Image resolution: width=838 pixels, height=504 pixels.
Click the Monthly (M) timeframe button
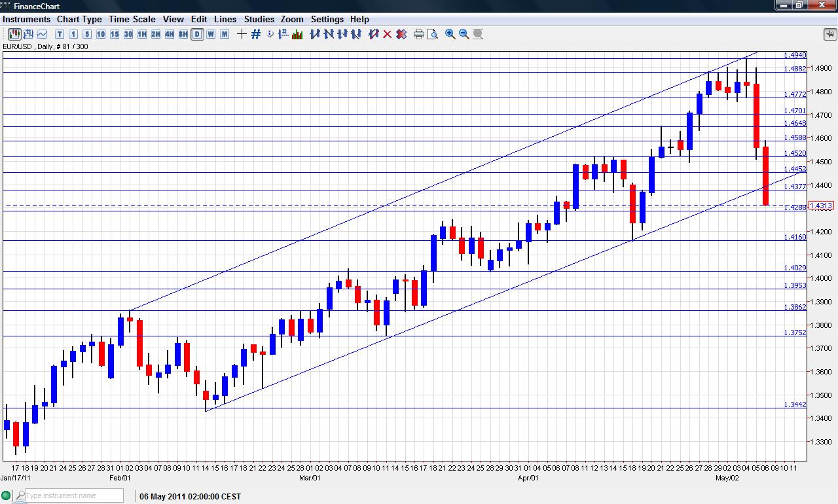[225, 34]
